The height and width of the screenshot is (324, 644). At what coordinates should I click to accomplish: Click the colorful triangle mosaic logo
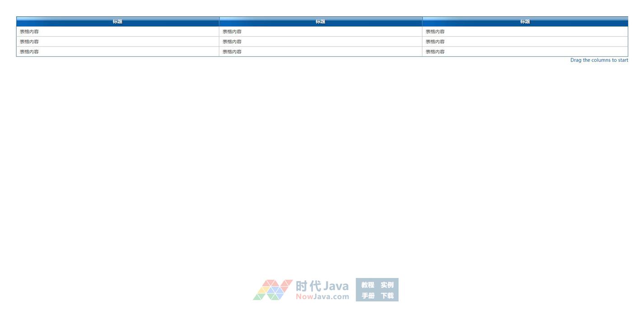point(272,290)
